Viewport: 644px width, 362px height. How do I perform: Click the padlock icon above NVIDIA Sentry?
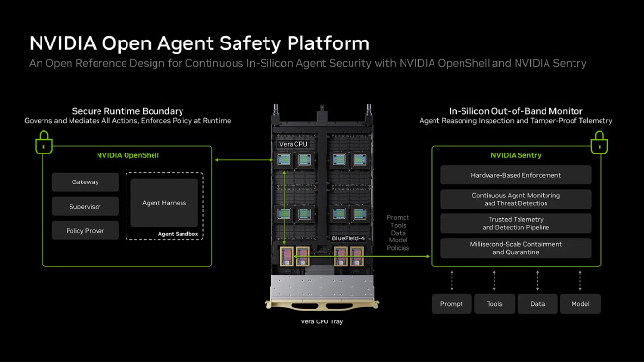tap(600, 143)
